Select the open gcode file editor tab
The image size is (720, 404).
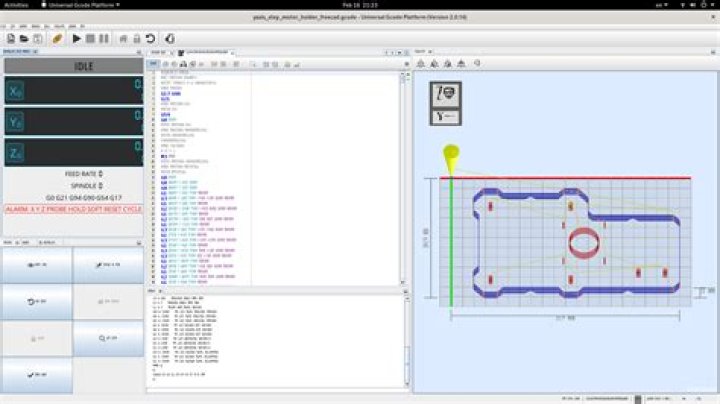pos(206,52)
